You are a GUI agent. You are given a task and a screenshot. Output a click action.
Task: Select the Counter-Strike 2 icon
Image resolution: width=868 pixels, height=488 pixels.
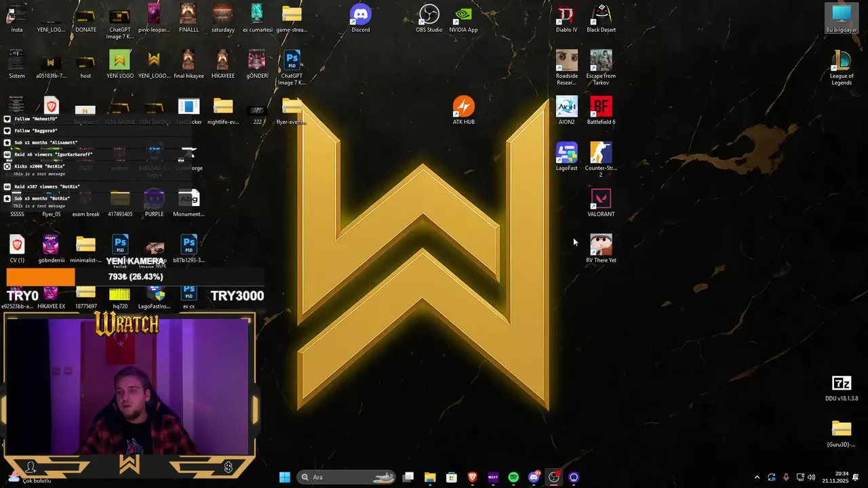click(601, 160)
